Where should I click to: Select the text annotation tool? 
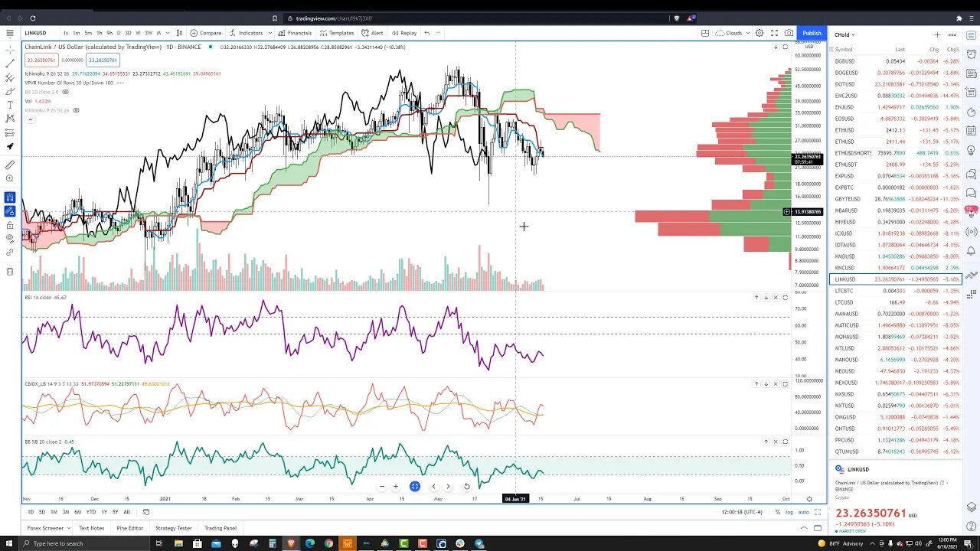click(x=9, y=105)
